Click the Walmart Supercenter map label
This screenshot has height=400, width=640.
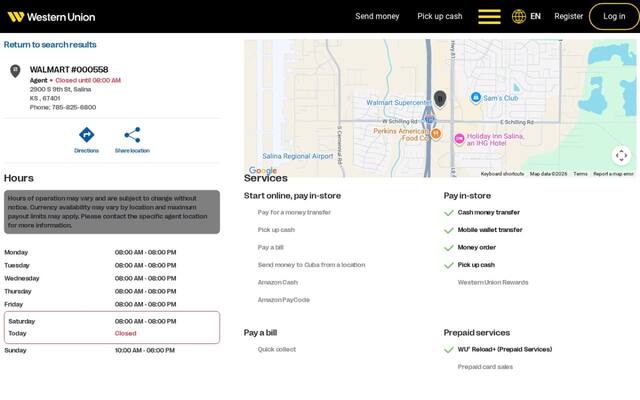point(398,102)
